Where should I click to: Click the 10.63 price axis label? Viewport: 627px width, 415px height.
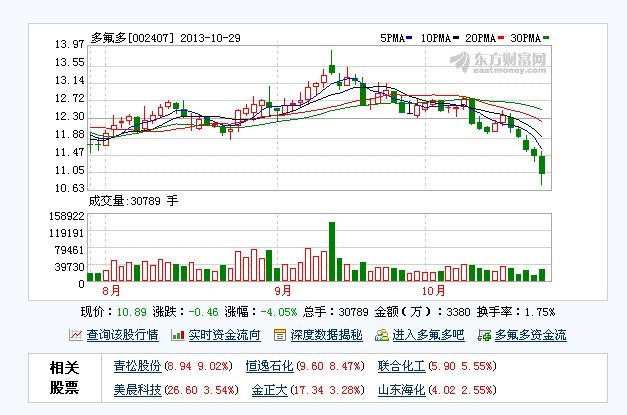point(70,188)
